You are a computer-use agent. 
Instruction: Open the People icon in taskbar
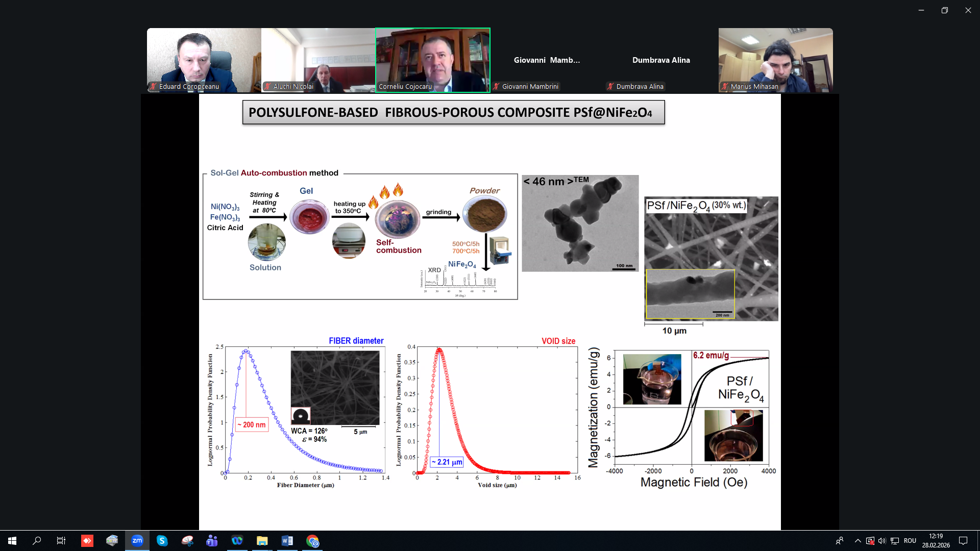[x=840, y=541]
